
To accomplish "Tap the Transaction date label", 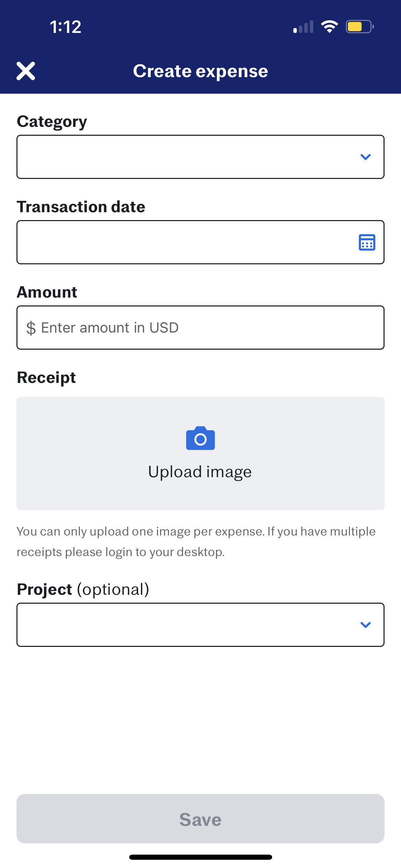I will [81, 207].
